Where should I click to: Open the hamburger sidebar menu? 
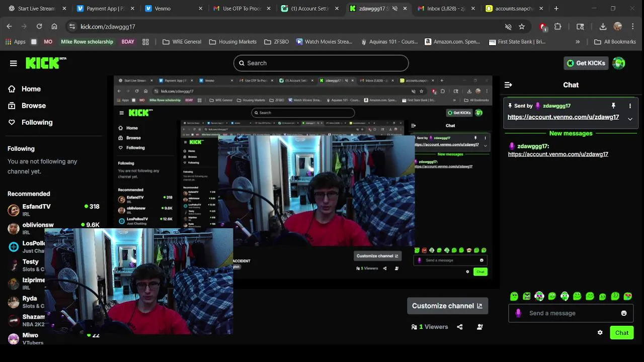[14, 63]
